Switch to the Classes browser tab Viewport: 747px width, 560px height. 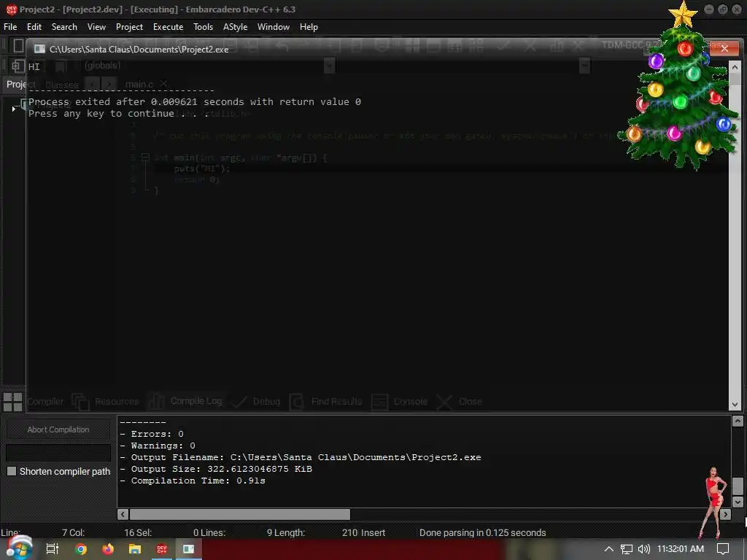tap(62, 85)
